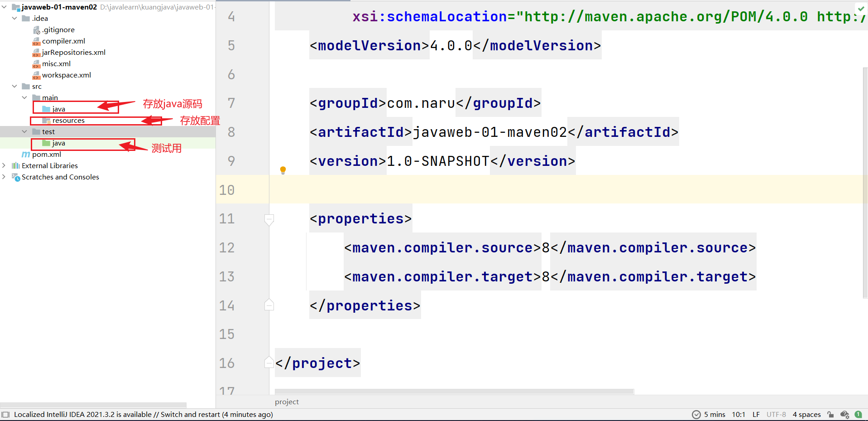Toggle tool window quick access icon in status bar corner
This screenshot has height=421, width=868.
pos(5,415)
